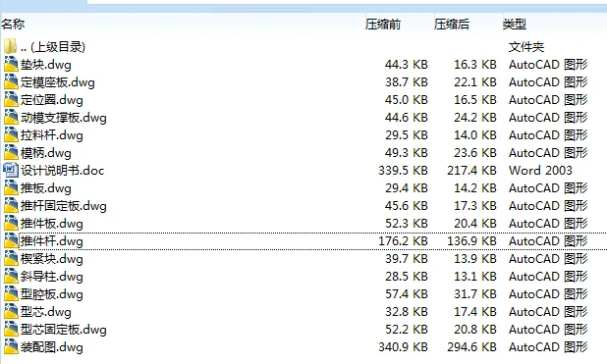Click the 型芯固定板.dwg file icon
This screenshot has height=364, width=607.
(x=11, y=330)
